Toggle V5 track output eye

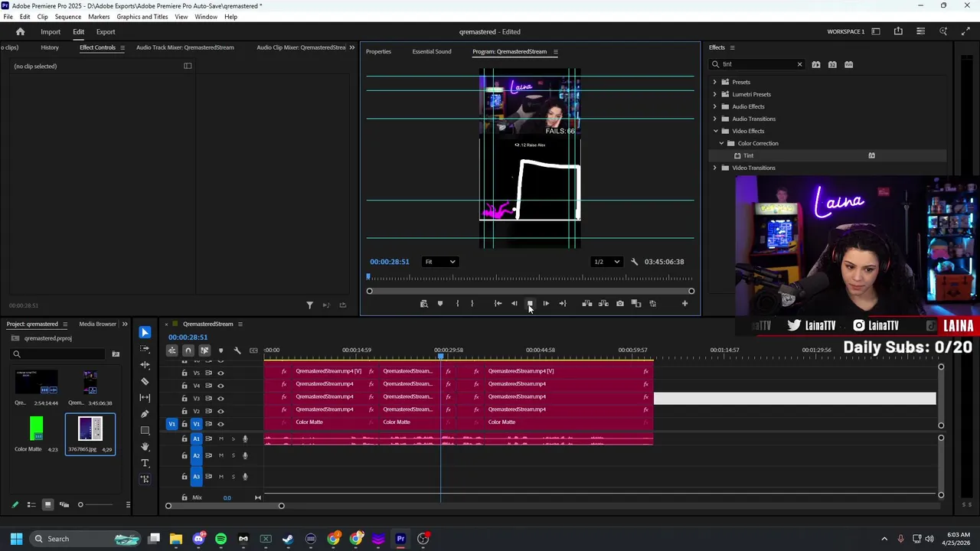tap(220, 373)
